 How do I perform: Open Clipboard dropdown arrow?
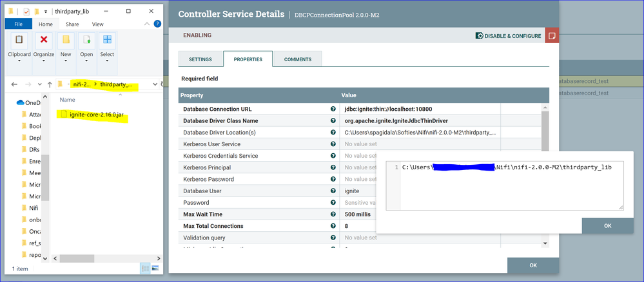[19, 61]
